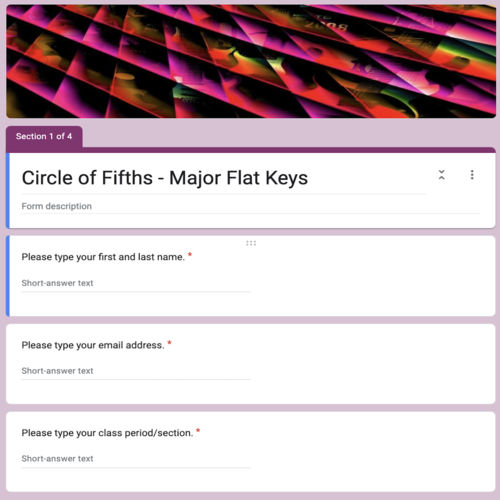Click the colorful header banner image
Viewport: 500px width, 500px height.
(x=251, y=61)
